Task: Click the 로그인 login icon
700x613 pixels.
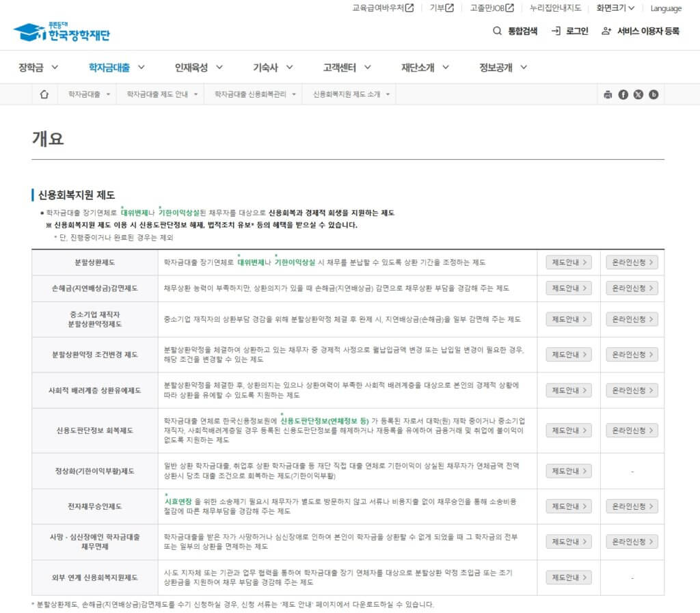Action: (x=556, y=31)
